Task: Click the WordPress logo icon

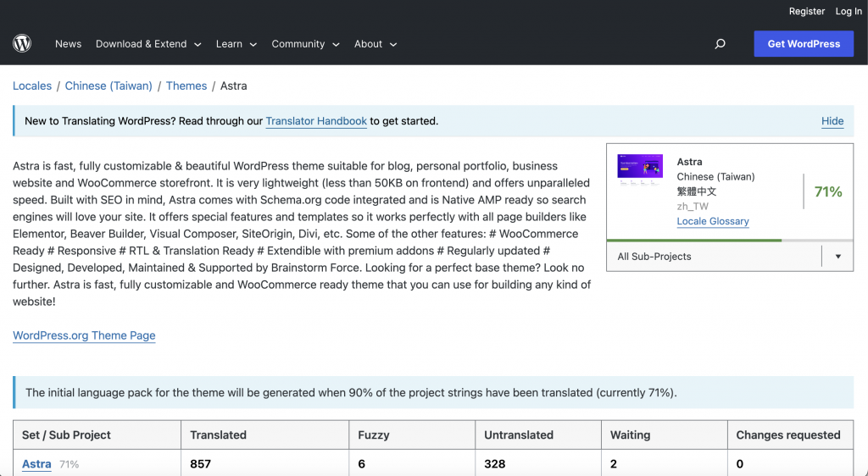Action: (x=22, y=44)
